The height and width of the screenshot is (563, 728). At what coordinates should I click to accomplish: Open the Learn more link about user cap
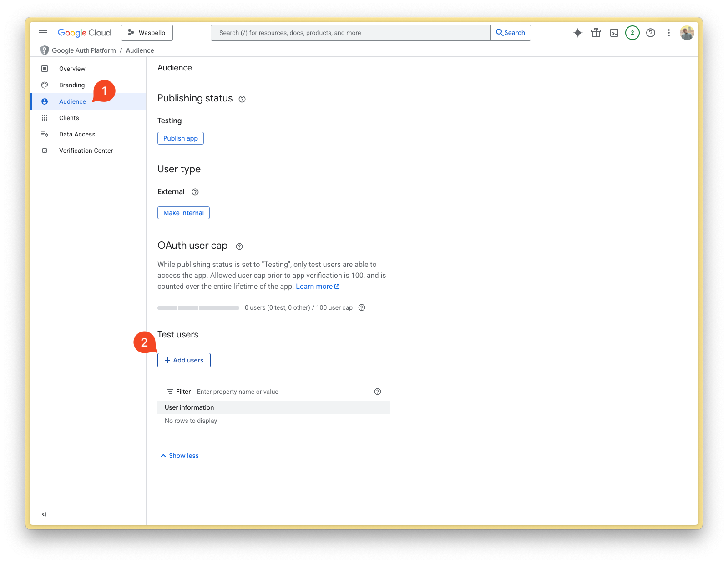[x=314, y=286]
